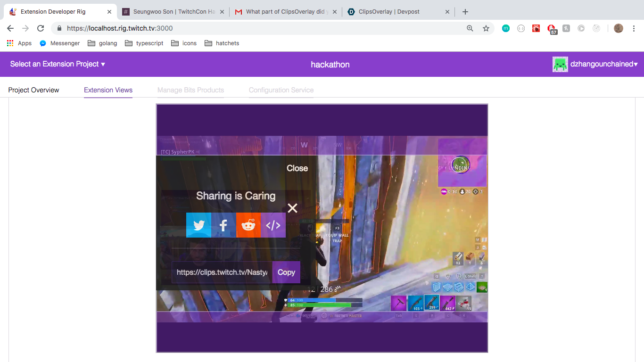Go back in browser history
Image resolution: width=644 pixels, height=362 pixels.
click(10, 28)
